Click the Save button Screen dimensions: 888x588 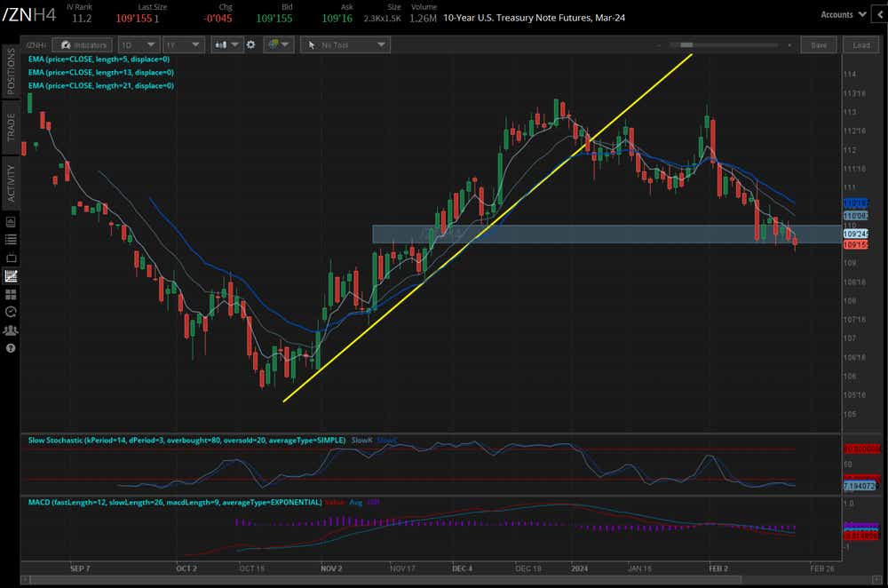[x=818, y=44]
